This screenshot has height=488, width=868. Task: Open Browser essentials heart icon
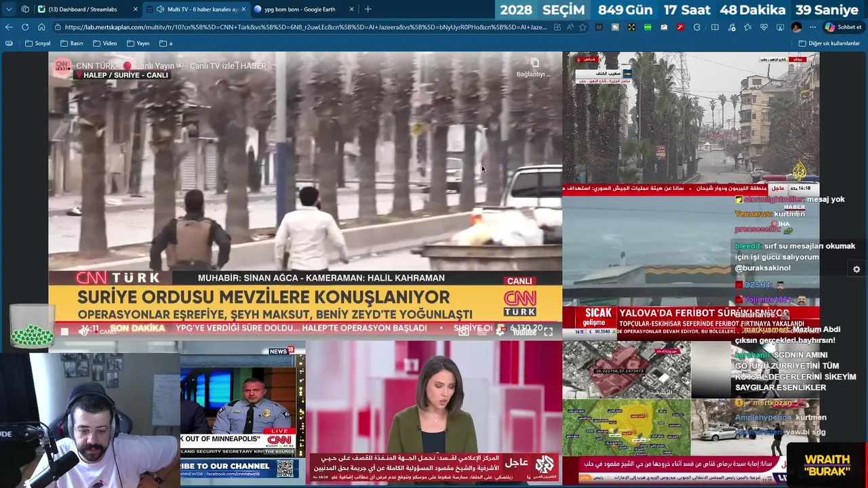(x=764, y=27)
